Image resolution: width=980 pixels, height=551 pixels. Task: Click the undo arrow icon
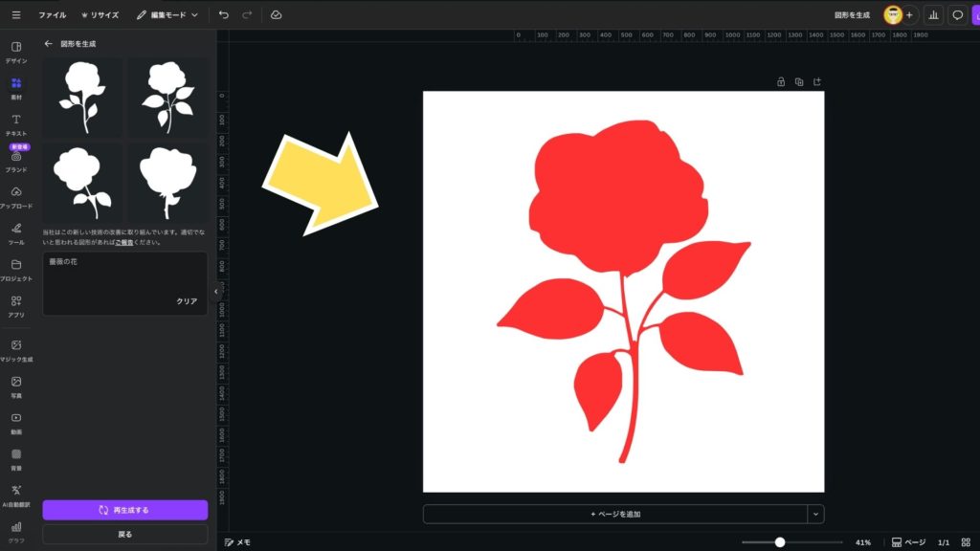point(224,15)
